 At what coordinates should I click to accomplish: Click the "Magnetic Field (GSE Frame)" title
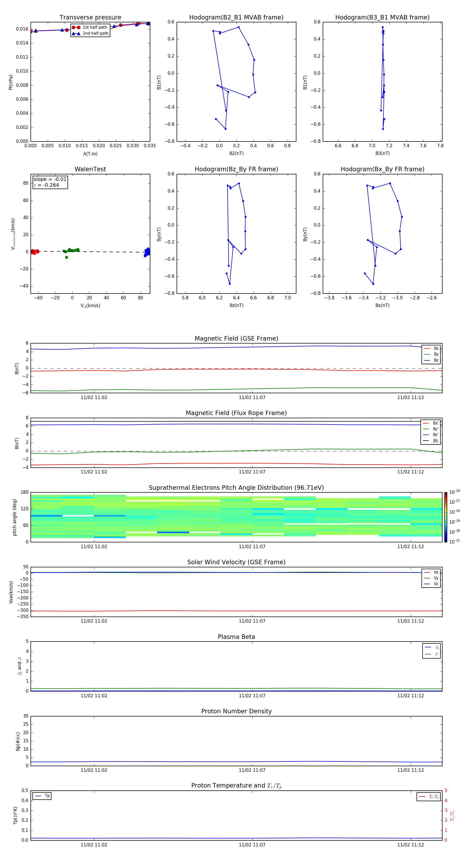pyautogui.click(x=236, y=339)
